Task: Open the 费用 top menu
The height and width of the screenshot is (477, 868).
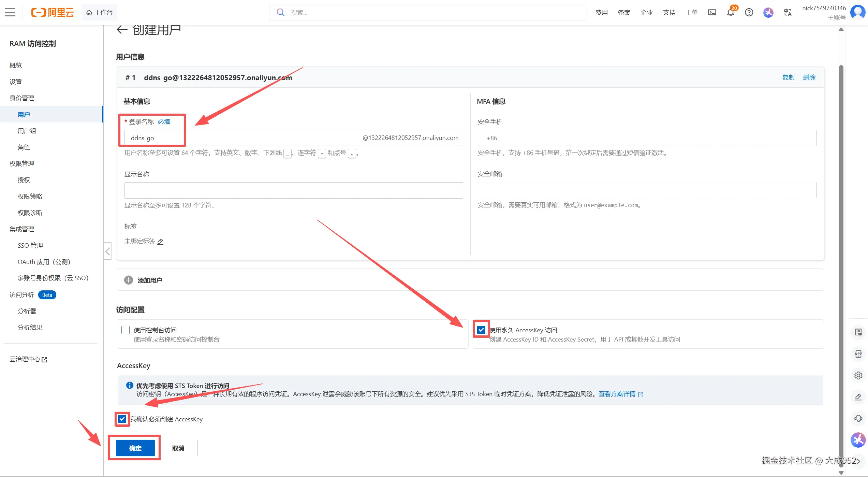Action: click(x=601, y=13)
